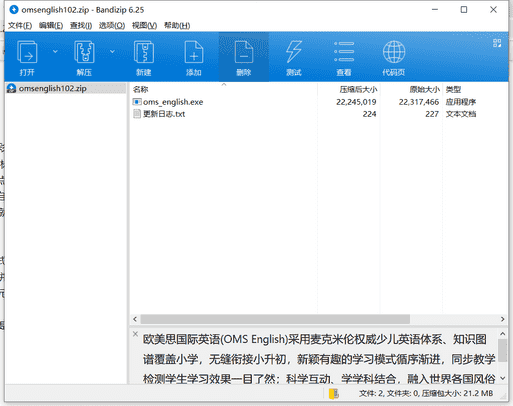Open the 查找(I) menu
The height and width of the screenshot is (406, 513).
(81, 25)
